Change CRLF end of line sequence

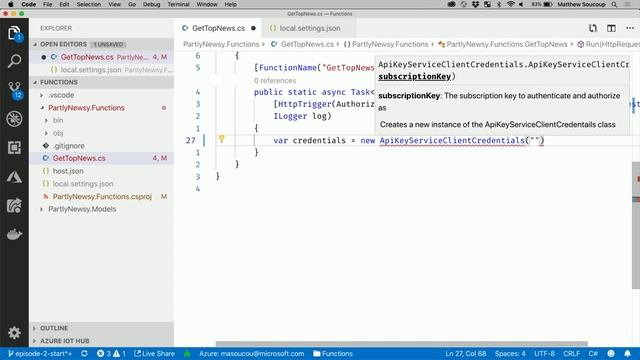click(x=571, y=353)
